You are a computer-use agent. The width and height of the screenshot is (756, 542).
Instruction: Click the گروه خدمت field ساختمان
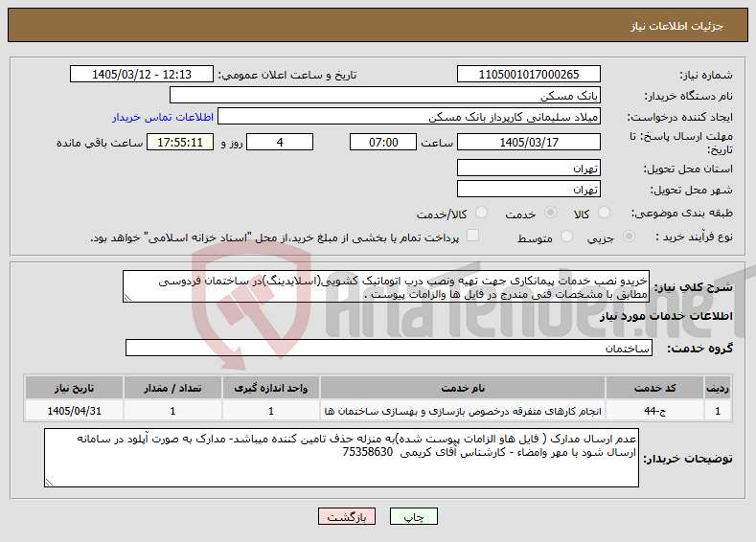pos(389,348)
